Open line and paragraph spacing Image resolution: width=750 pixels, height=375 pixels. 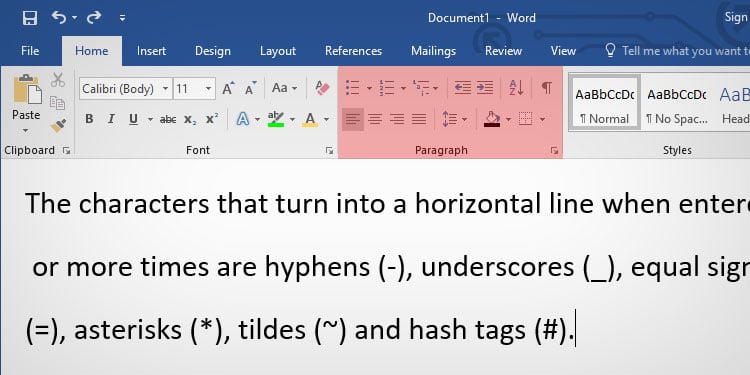pos(454,119)
